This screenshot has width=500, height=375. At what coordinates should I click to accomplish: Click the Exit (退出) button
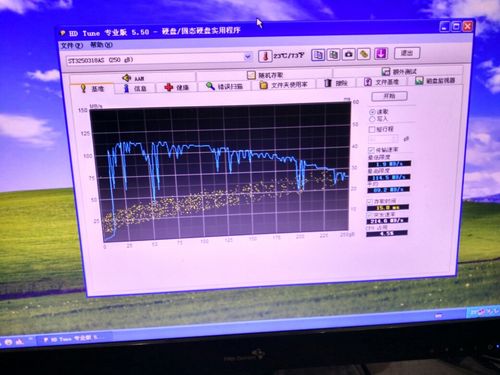point(407,53)
